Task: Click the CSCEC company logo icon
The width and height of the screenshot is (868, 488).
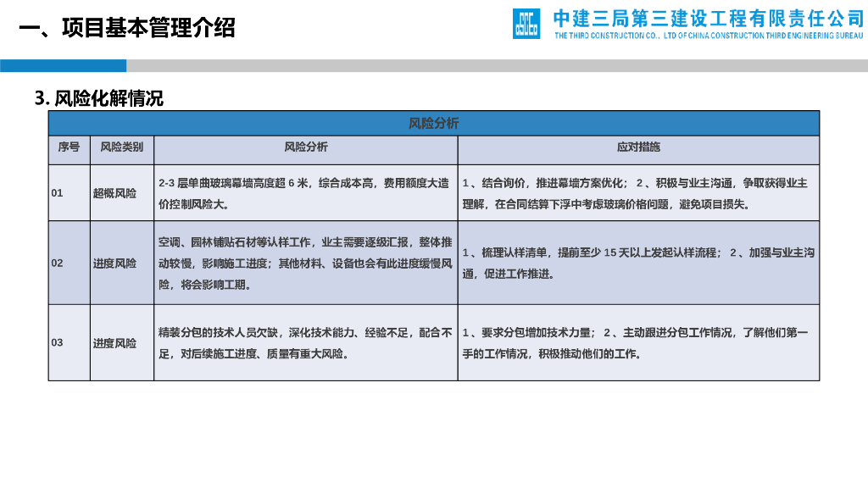Action: pos(526,24)
